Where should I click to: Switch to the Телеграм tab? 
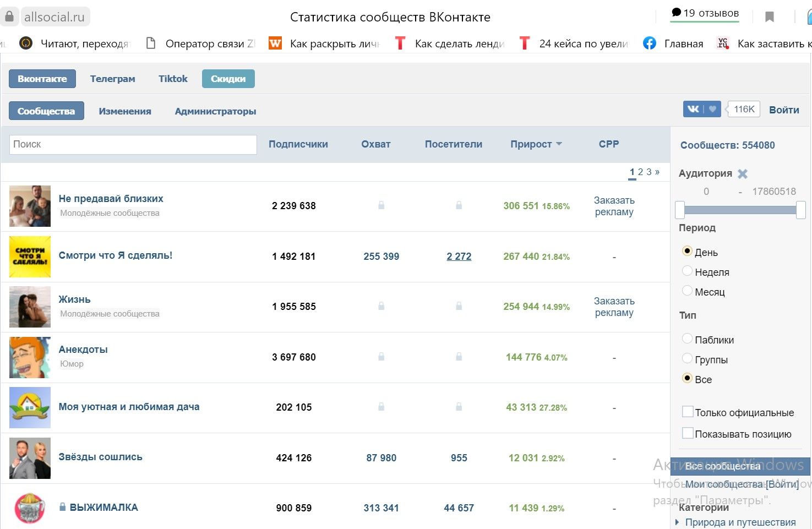click(112, 79)
